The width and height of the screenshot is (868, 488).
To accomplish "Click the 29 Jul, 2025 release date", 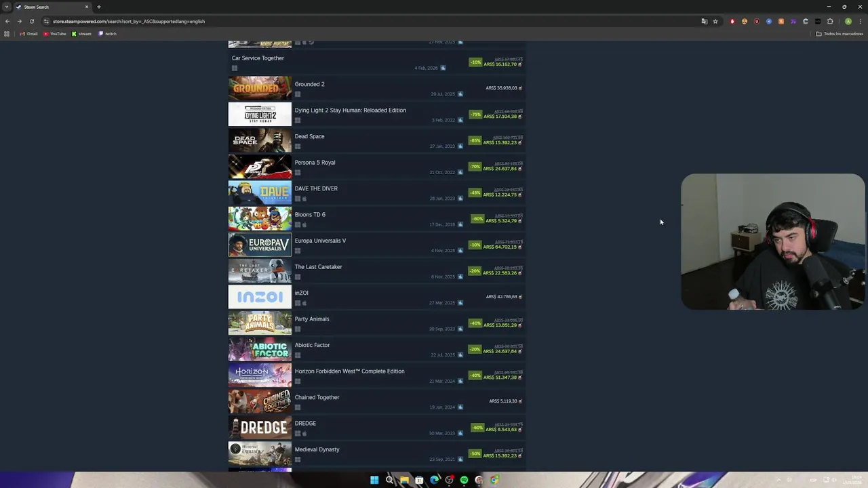I will click(443, 94).
